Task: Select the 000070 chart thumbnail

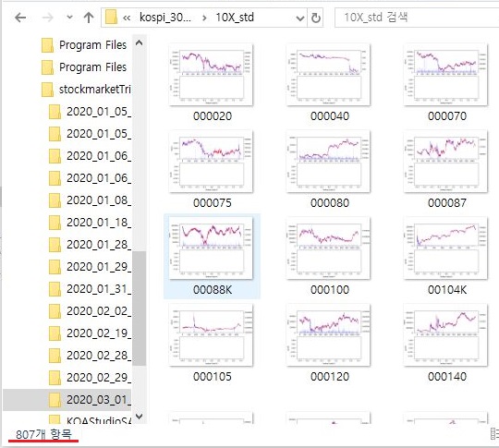Action: 445,75
